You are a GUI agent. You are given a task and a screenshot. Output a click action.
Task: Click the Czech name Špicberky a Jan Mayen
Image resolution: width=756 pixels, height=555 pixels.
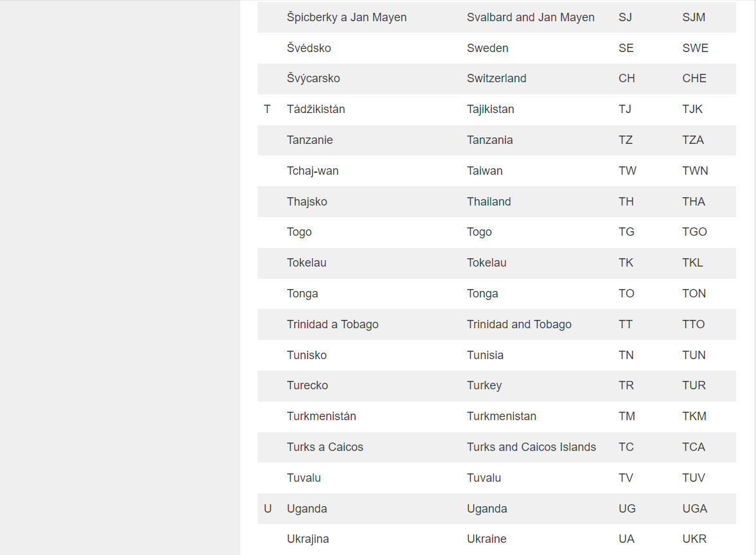tap(346, 17)
